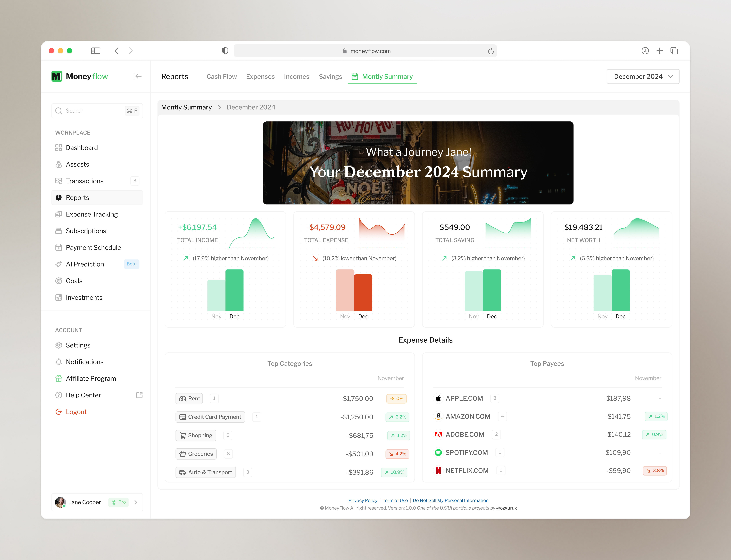Collapse the sidebar using the collapse toggle
The image size is (731, 560).
(137, 76)
